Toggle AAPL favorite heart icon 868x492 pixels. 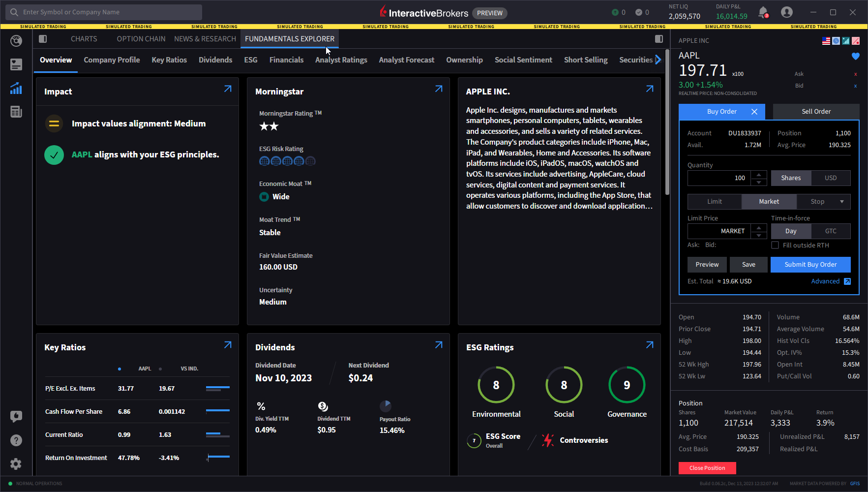(856, 57)
